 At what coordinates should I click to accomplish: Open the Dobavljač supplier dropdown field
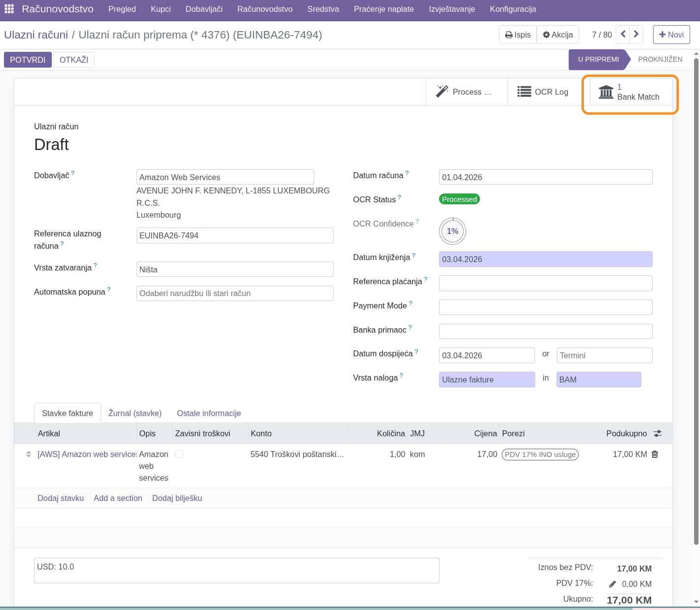(225, 177)
